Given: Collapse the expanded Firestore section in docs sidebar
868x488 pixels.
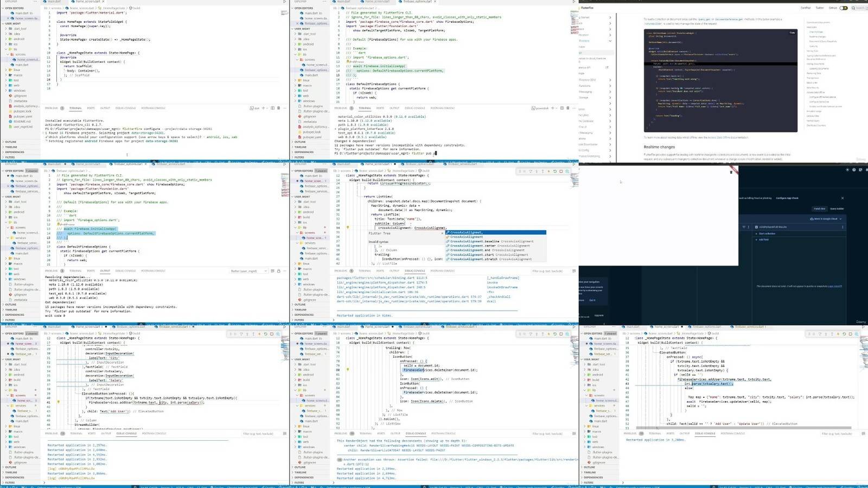Looking at the screenshot, I should tap(610, 41).
